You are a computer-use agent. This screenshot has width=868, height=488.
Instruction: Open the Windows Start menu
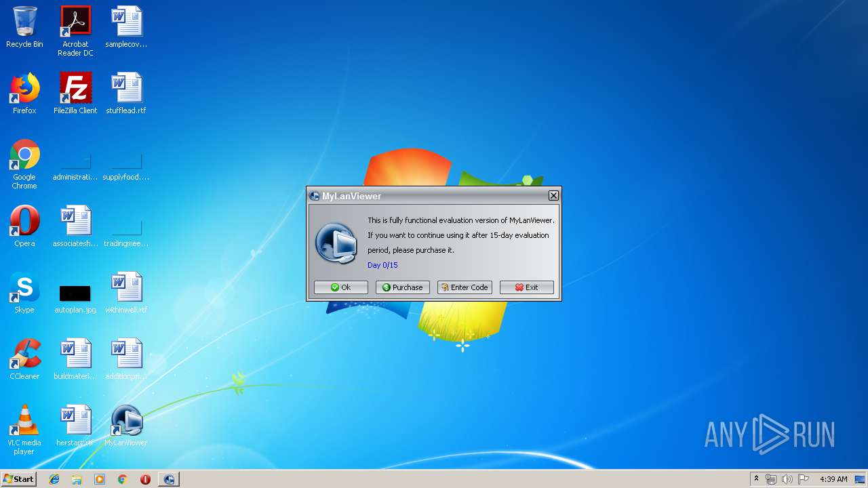point(18,479)
